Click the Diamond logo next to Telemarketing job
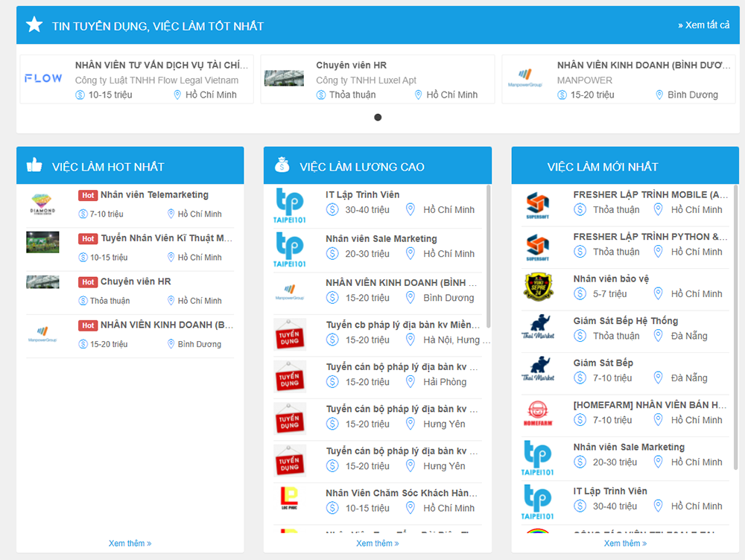 tap(42, 203)
